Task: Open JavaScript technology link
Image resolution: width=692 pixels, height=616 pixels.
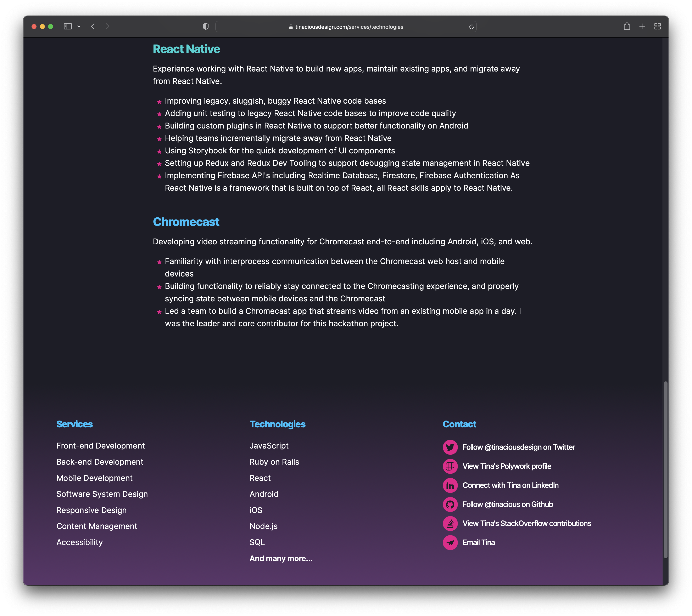Action: tap(269, 446)
